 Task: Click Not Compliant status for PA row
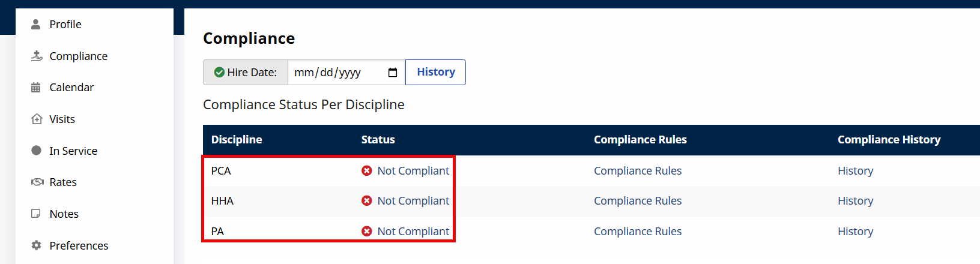(413, 232)
